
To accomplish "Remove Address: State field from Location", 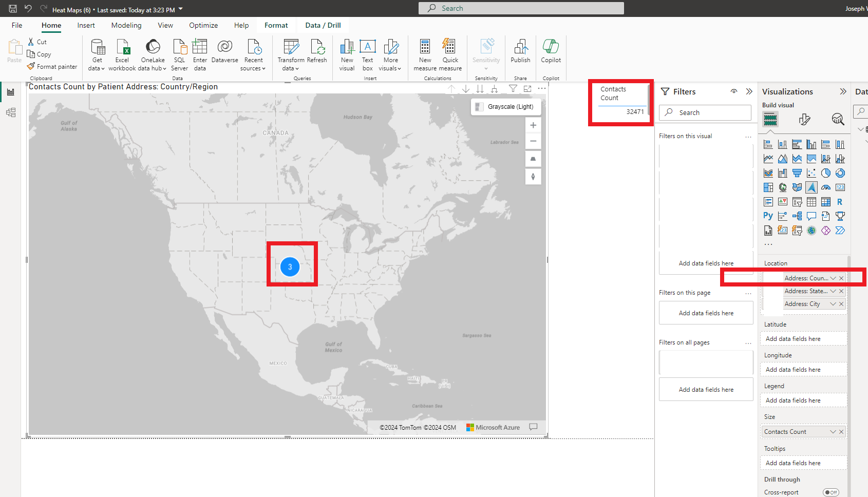I will pyautogui.click(x=841, y=291).
